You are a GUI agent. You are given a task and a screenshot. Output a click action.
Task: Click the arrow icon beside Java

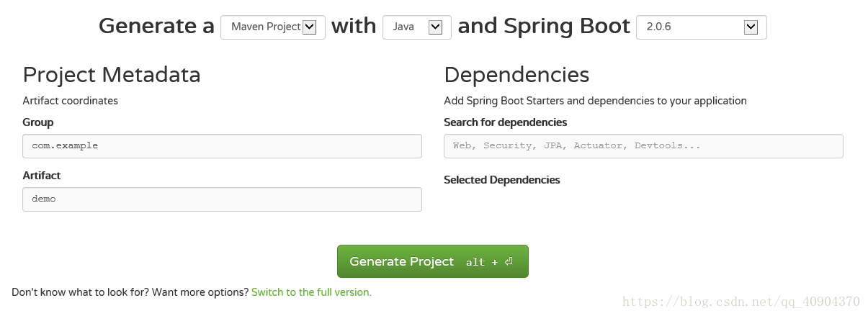click(x=435, y=27)
